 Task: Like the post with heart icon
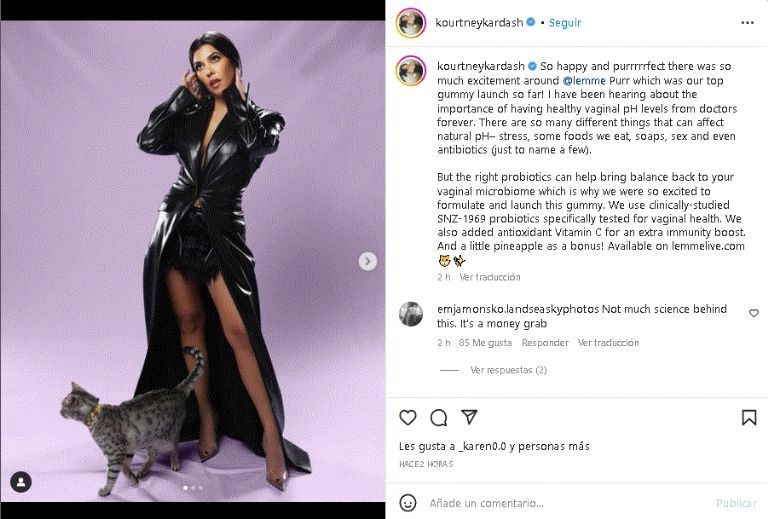pos(408,417)
